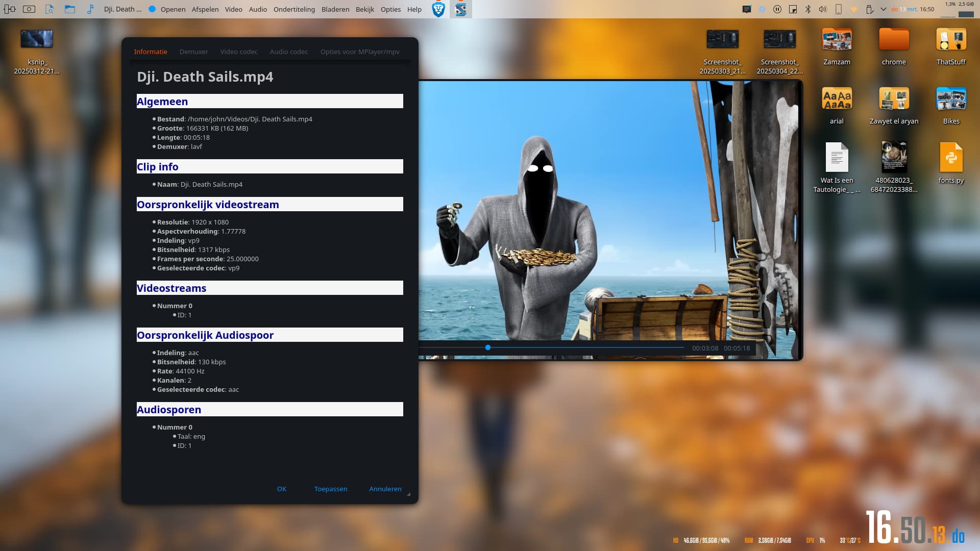Open the Help menu
Image resolution: width=980 pixels, height=551 pixels.
[x=414, y=9]
